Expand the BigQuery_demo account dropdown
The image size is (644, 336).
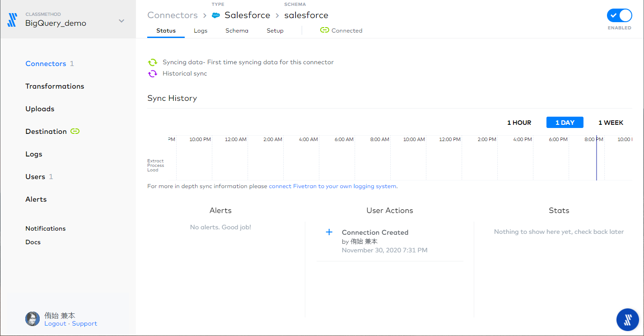click(121, 20)
